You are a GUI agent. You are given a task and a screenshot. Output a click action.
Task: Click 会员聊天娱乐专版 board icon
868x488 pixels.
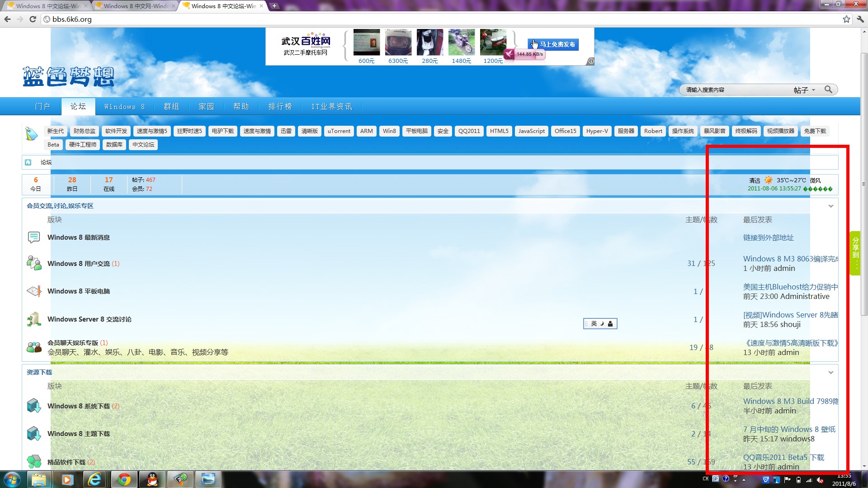pos(34,347)
